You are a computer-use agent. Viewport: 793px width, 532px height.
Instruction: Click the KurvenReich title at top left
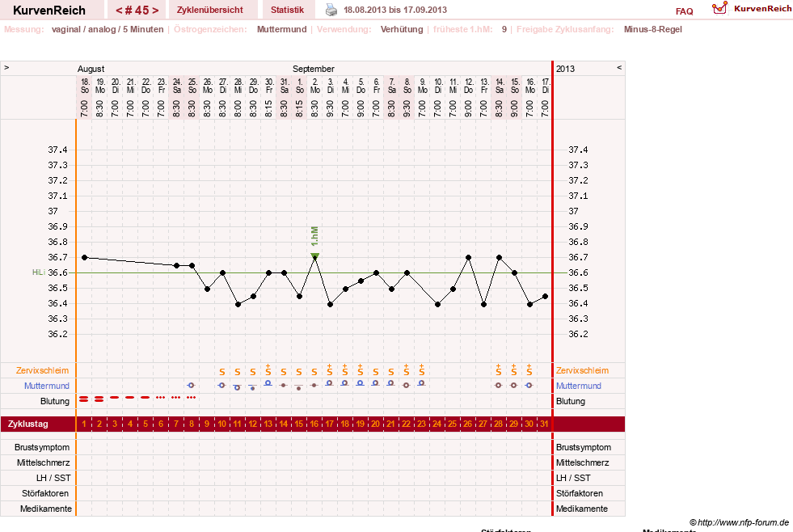[x=49, y=11]
